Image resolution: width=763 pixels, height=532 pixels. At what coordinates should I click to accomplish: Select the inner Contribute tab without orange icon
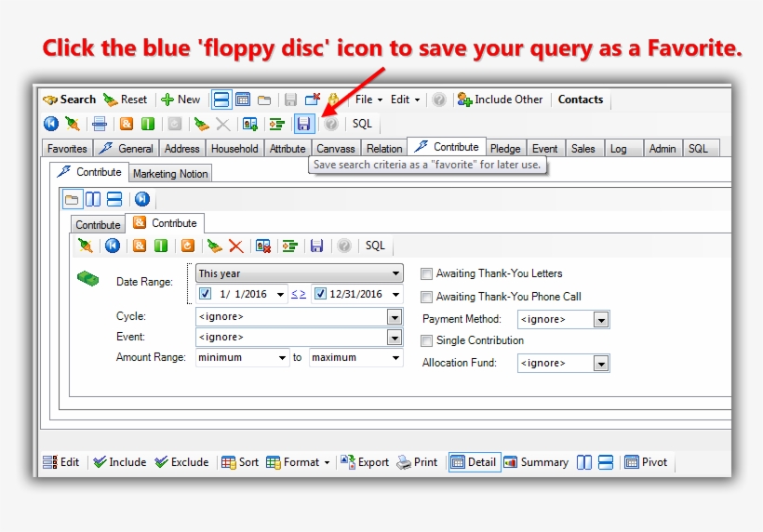click(x=98, y=225)
